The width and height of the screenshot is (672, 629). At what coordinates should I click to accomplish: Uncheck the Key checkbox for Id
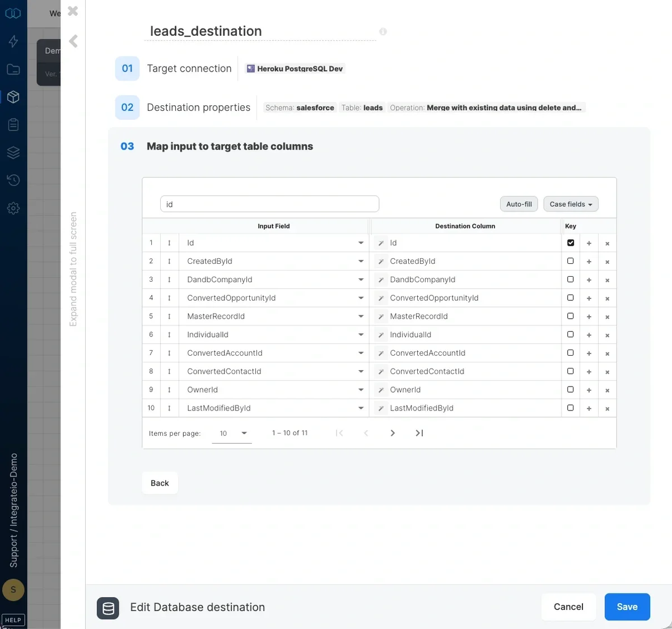[570, 243]
